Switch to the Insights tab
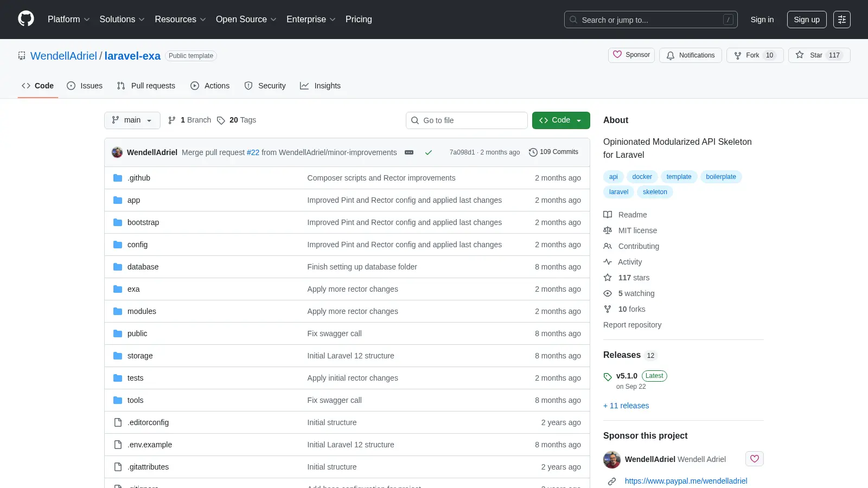Image resolution: width=868 pixels, height=488 pixels. pyautogui.click(x=320, y=86)
